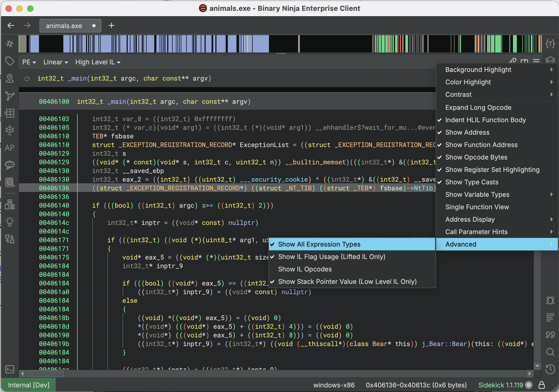The height and width of the screenshot is (392, 559).
Task: Expand Call Parameter Hints submenu
Action: click(497, 232)
